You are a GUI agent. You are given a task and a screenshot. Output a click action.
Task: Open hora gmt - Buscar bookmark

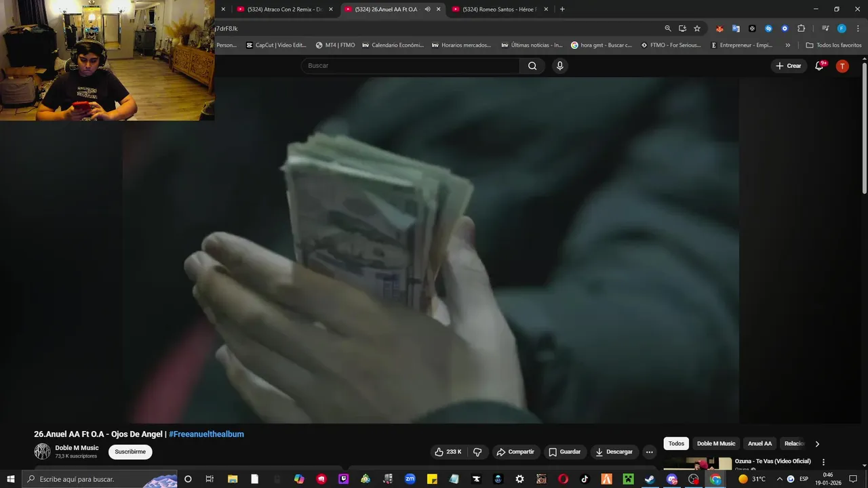(601, 45)
